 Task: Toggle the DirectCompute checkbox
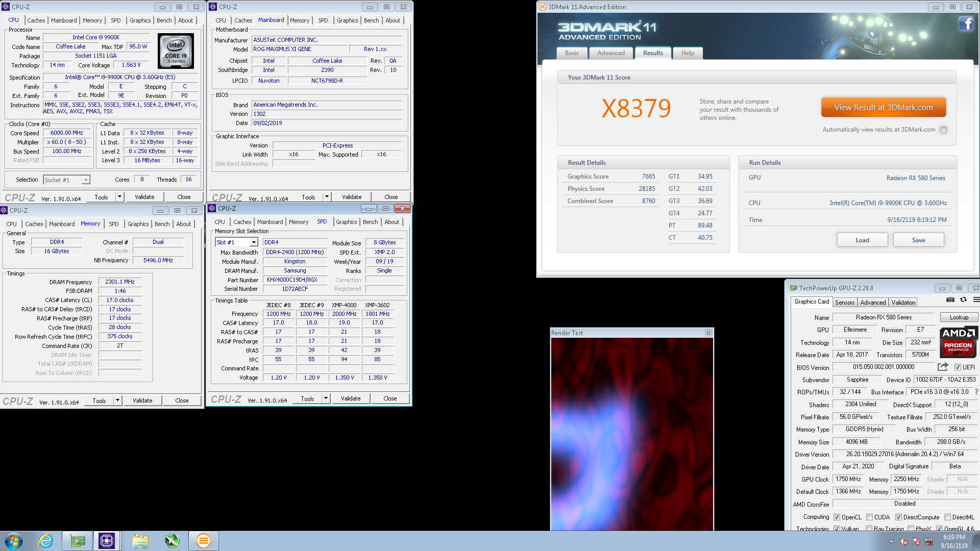[898, 517]
